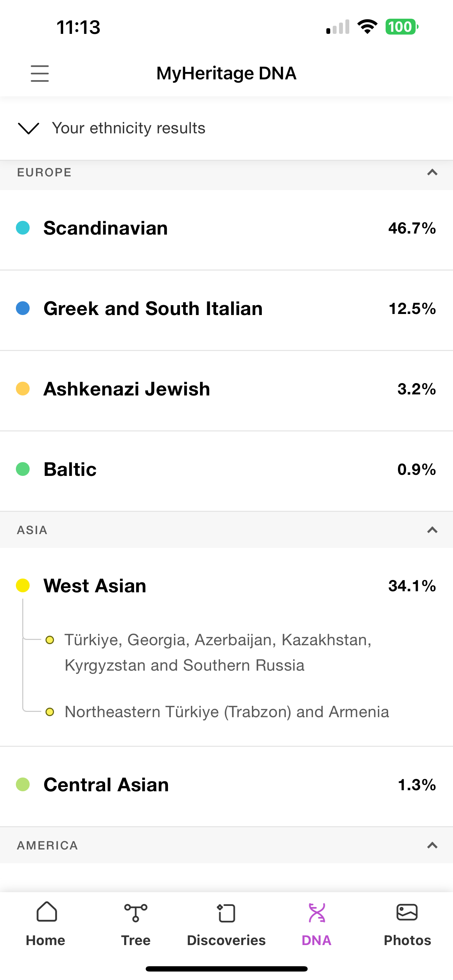Tap the Wi-Fi status icon

pyautogui.click(x=367, y=26)
